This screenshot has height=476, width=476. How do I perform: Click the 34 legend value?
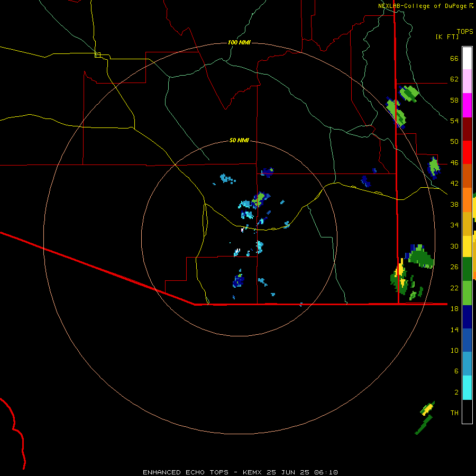pos(454,225)
